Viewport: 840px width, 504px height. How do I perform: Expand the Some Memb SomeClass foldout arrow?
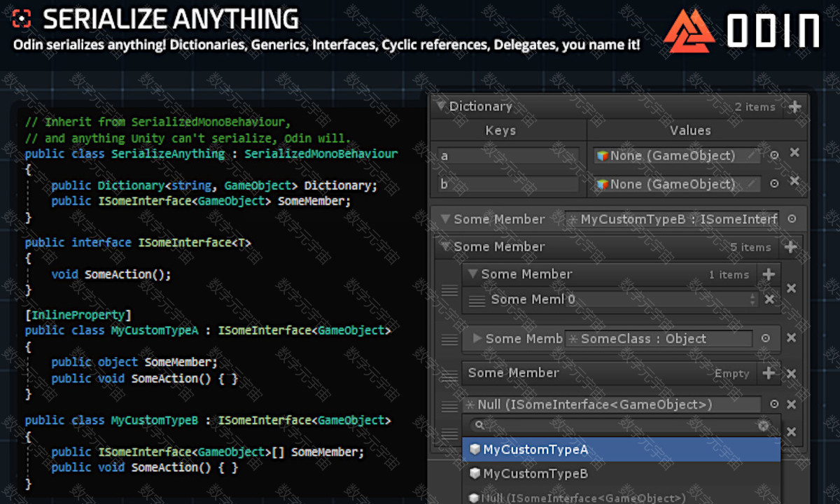coord(477,339)
